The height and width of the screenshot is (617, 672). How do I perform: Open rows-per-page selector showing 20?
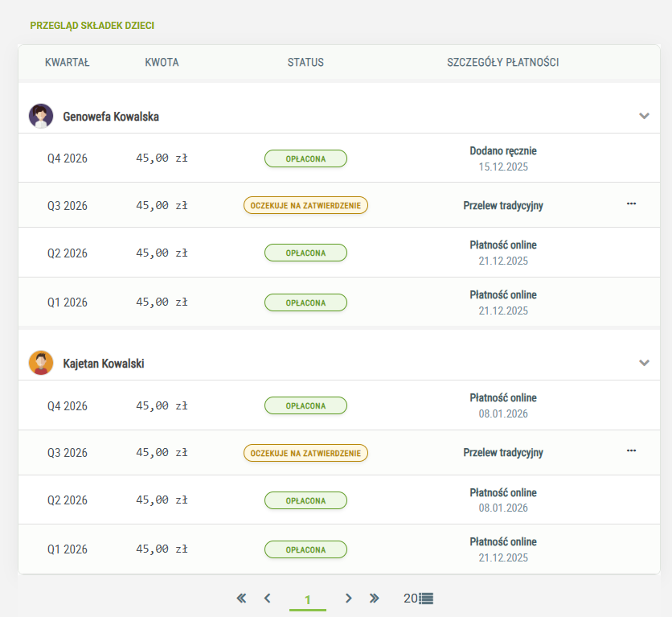418,598
